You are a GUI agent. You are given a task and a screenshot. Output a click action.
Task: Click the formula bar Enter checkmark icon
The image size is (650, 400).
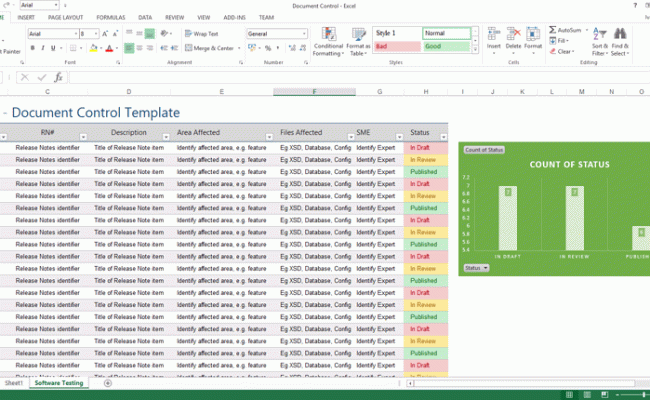(42, 77)
